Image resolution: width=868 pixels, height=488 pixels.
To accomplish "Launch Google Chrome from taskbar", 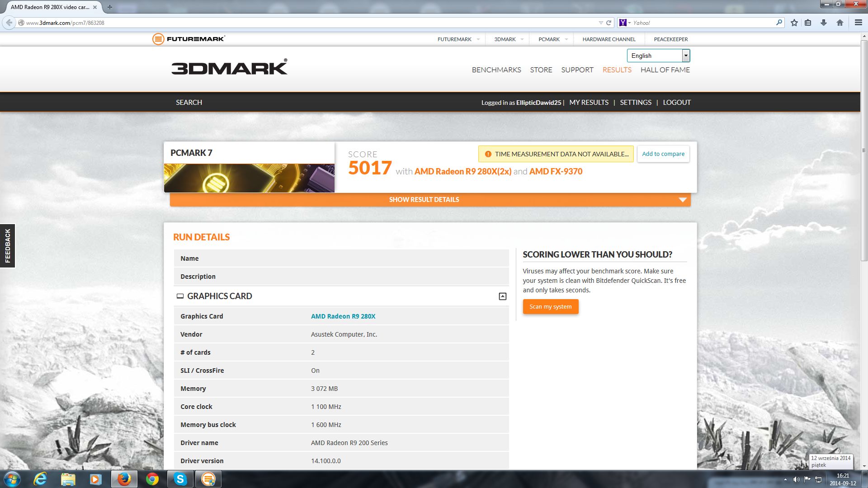I will coord(152,479).
